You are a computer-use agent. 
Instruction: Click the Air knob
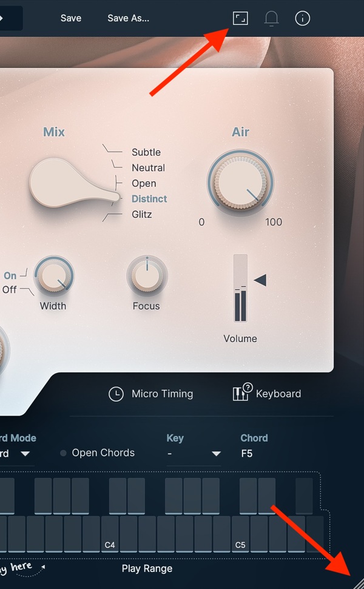(240, 183)
